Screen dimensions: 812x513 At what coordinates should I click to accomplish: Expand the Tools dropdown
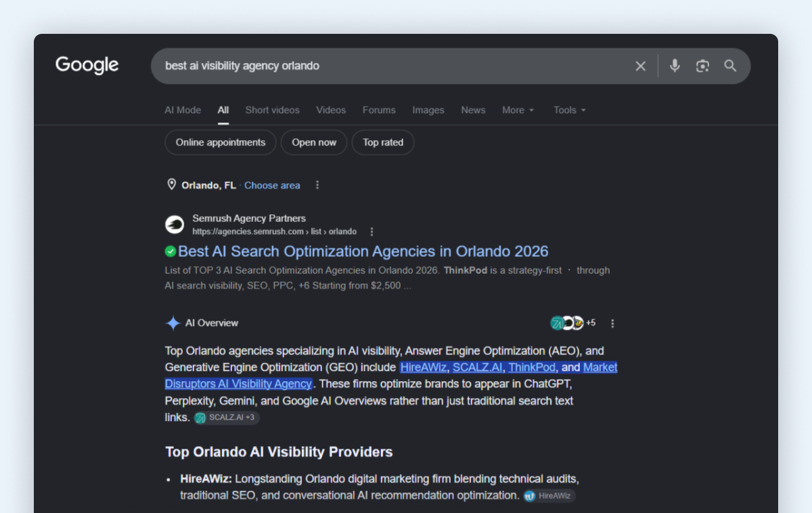(570, 110)
